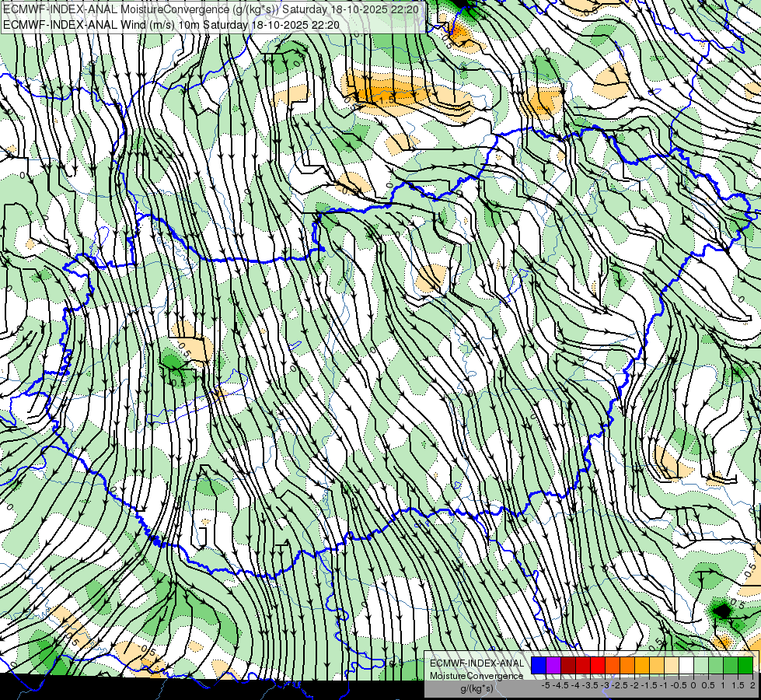Click MoistureConvergence label in the legend box
Viewport: 761px width, 700px height.
coord(476,676)
